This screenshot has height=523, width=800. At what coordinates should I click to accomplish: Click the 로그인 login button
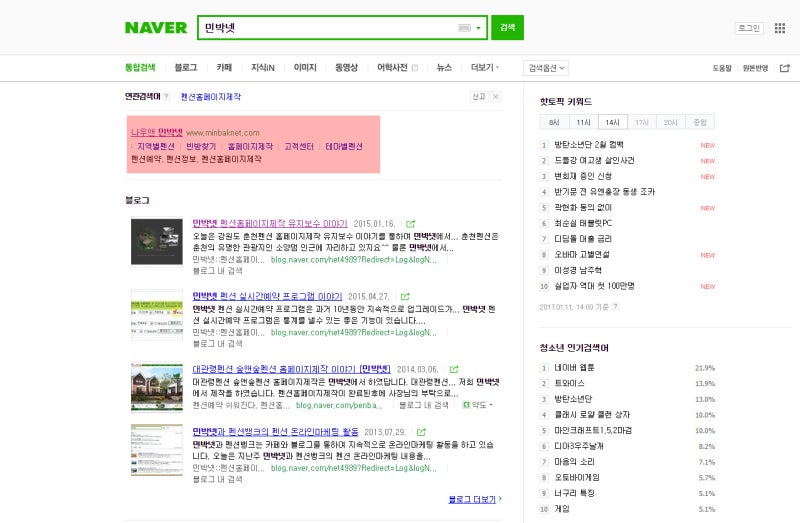click(x=749, y=28)
